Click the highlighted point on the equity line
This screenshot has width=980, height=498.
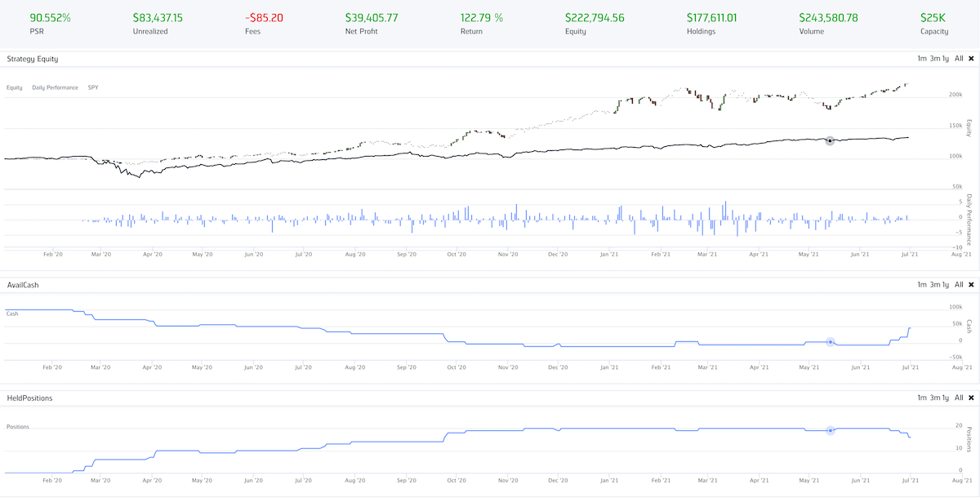click(830, 140)
